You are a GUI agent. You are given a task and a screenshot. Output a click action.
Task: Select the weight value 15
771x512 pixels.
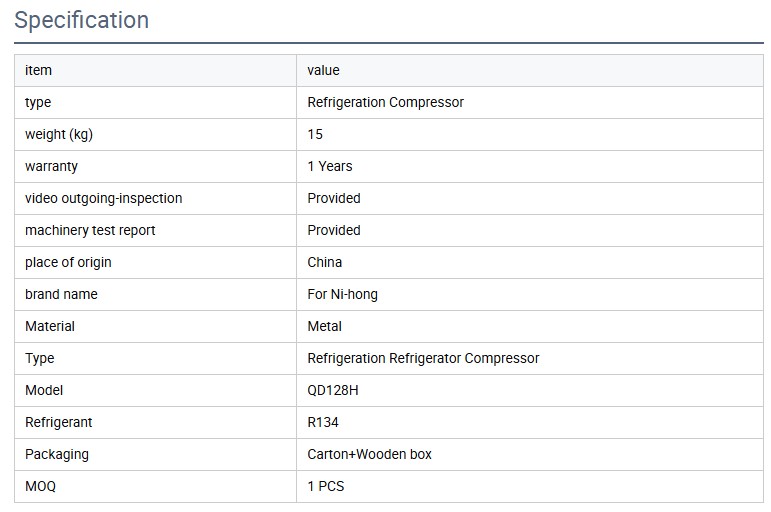point(315,134)
